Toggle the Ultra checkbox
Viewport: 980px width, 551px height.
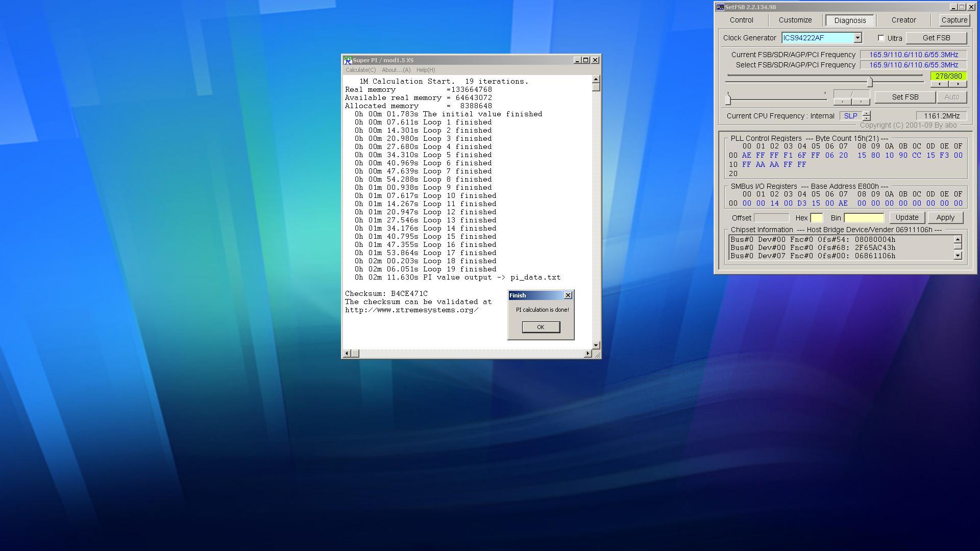tap(881, 38)
